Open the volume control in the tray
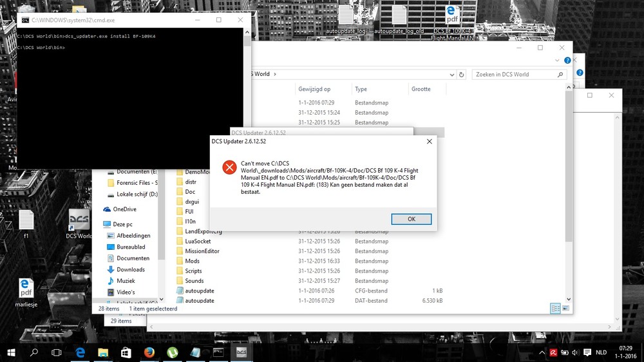The image size is (644, 362). point(575,352)
